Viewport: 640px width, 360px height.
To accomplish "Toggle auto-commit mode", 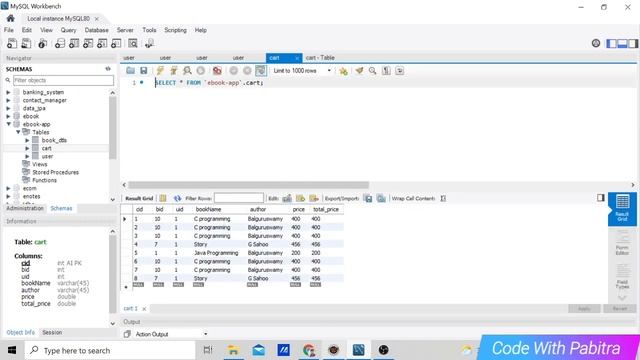I will 260,71.
